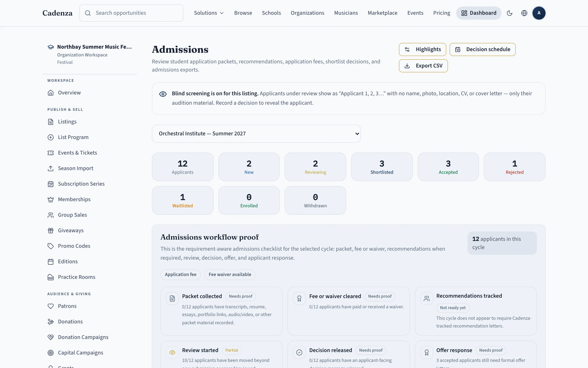Viewport: 588px width, 368px height.
Task: Open Schools in the top navigation
Action: (x=271, y=13)
